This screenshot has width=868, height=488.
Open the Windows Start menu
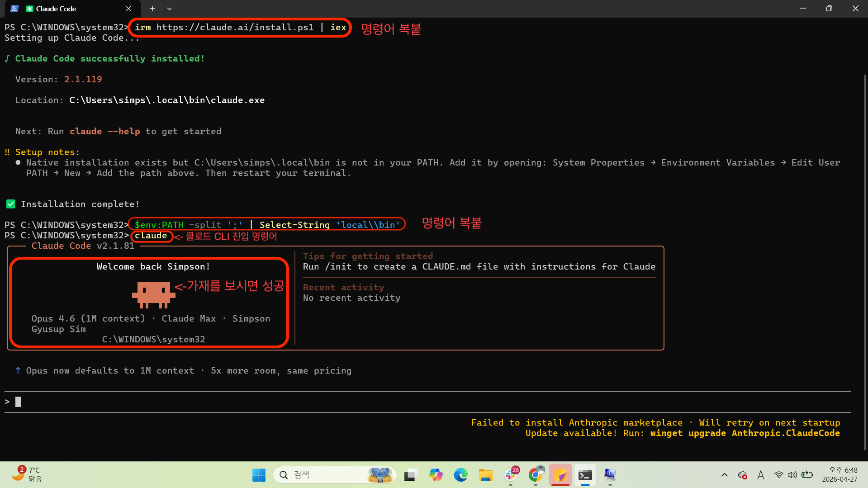point(259,475)
